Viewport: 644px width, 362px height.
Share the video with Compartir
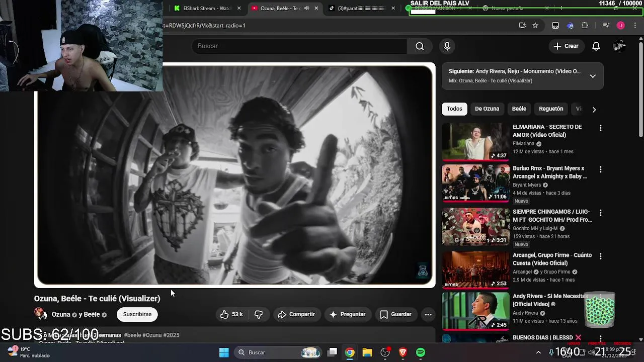(x=296, y=314)
